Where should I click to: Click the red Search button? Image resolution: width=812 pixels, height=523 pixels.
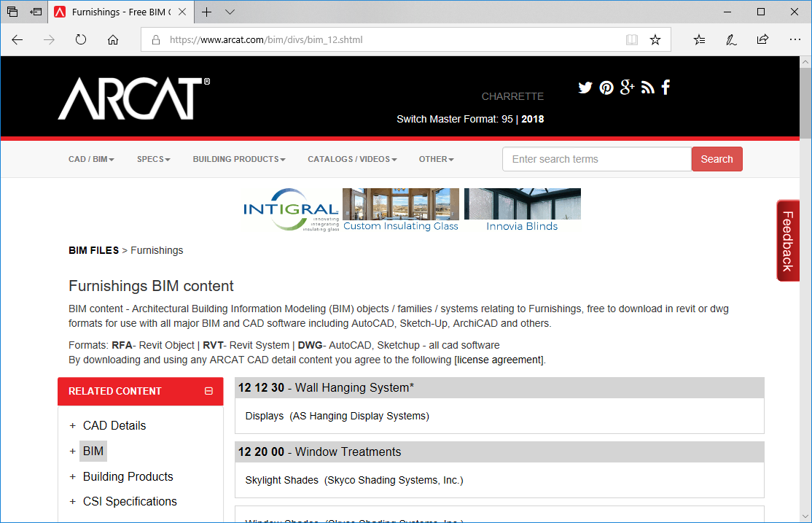tap(717, 158)
